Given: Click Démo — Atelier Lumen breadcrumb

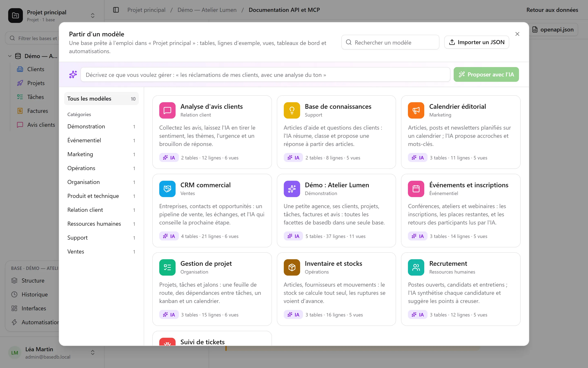Looking at the screenshot, I should tap(207, 10).
